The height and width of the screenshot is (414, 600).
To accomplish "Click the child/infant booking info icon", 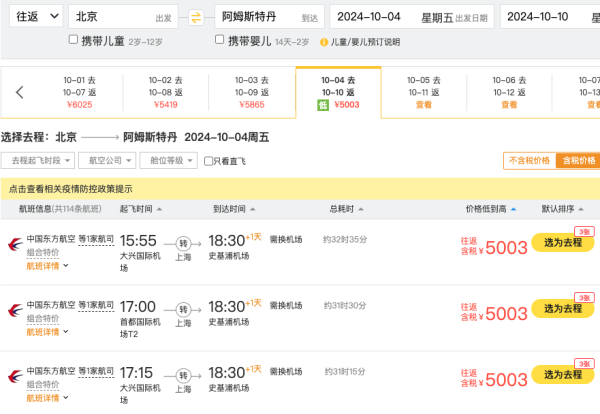I will [324, 42].
